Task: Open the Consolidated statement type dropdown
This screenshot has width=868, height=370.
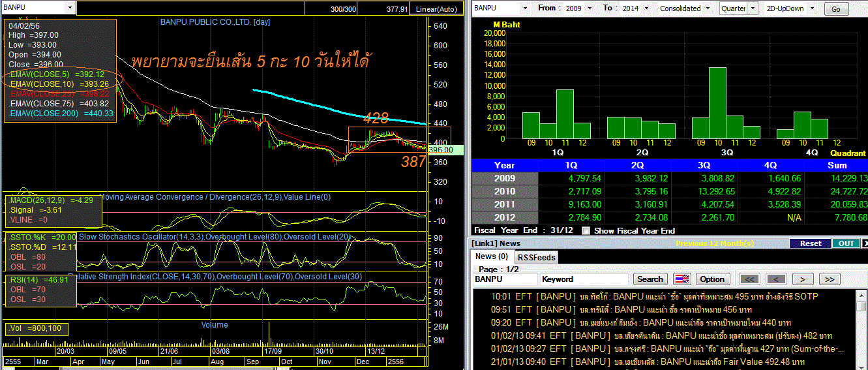Action: tap(709, 8)
